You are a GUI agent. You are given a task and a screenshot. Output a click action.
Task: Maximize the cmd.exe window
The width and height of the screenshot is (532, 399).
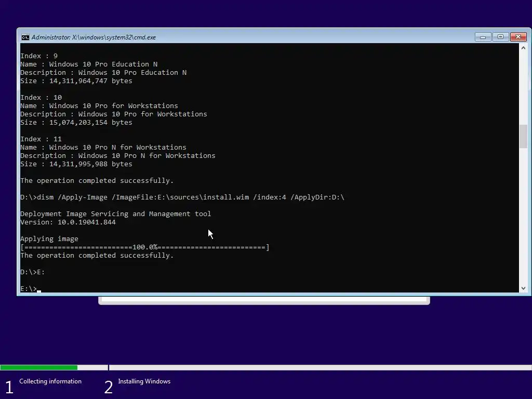(x=500, y=37)
